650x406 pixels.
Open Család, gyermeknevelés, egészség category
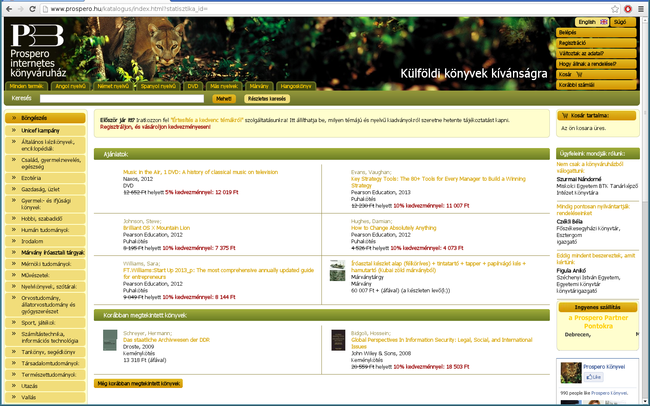coord(45,163)
